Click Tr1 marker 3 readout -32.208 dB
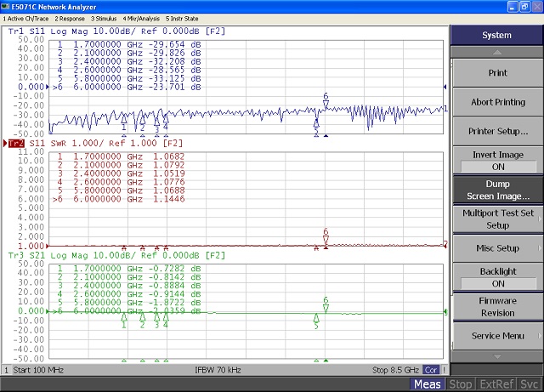The width and height of the screenshot is (544, 392). point(175,61)
